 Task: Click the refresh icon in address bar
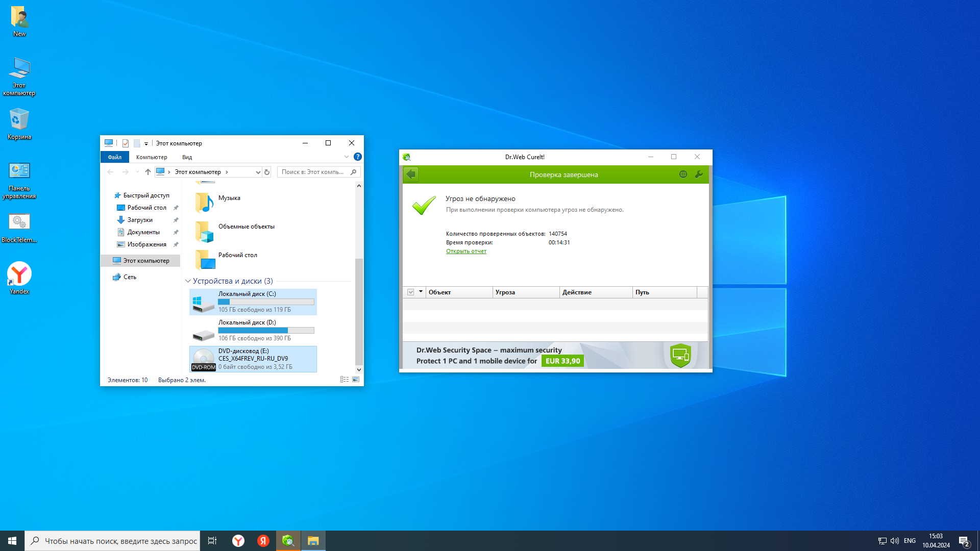pos(267,172)
